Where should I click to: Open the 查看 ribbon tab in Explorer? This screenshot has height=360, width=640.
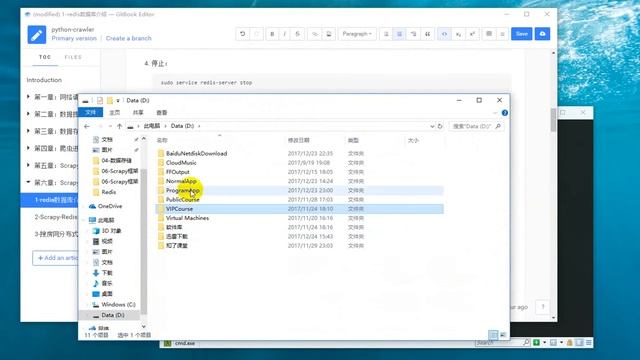tap(162, 113)
